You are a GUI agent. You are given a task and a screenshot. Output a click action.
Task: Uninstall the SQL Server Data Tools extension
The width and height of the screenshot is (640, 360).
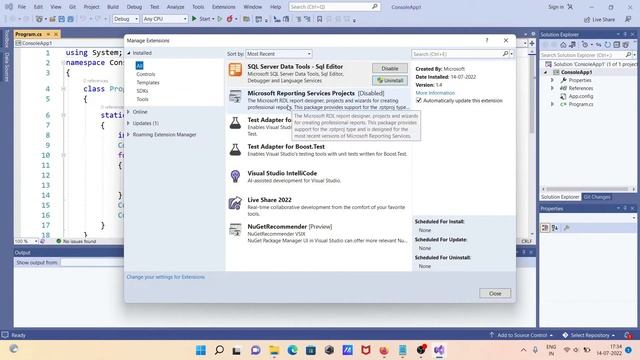click(390, 80)
